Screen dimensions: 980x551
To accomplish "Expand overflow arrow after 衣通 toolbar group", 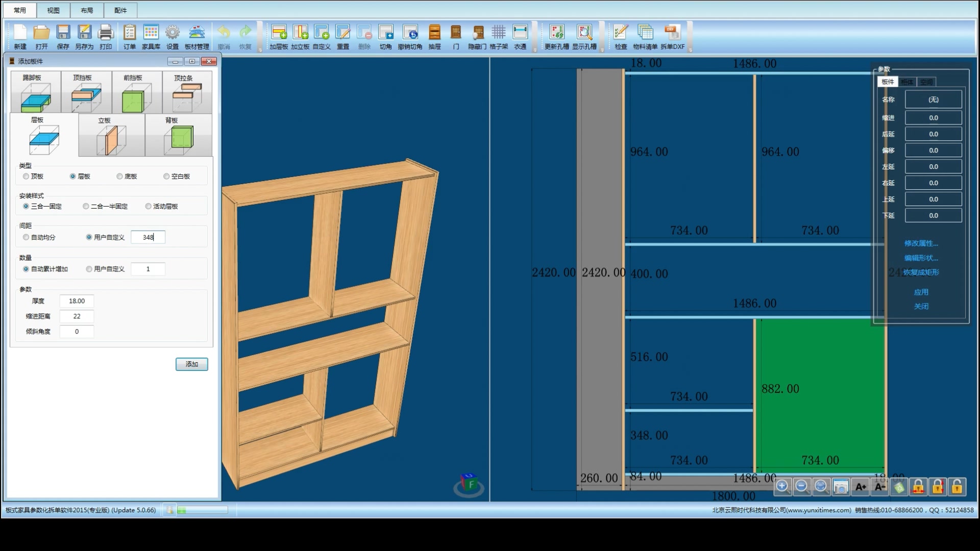I will pyautogui.click(x=535, y=49).
